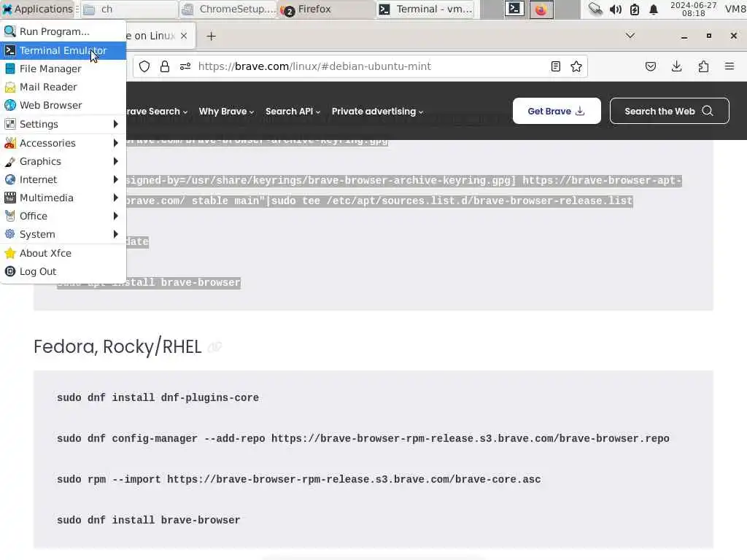
Task: Click the Fedora, Rocky/RHEL heading anchor link
Action: [215, 347]
